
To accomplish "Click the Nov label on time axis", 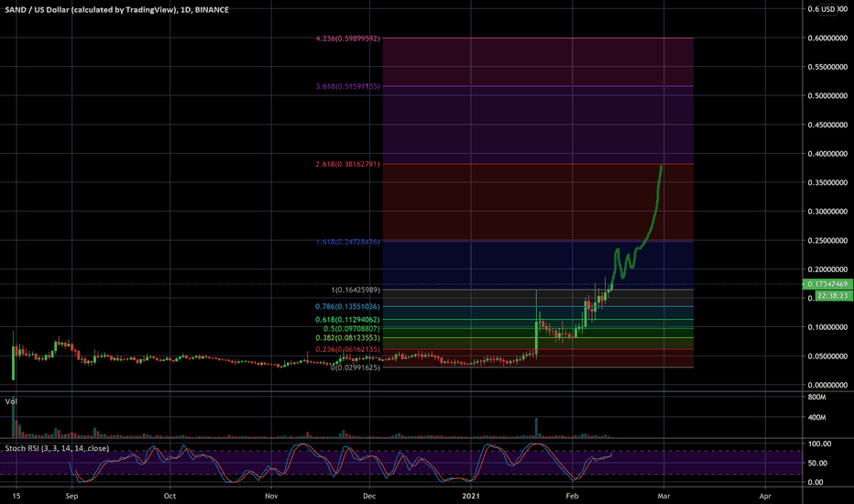I will pos(271,496).
